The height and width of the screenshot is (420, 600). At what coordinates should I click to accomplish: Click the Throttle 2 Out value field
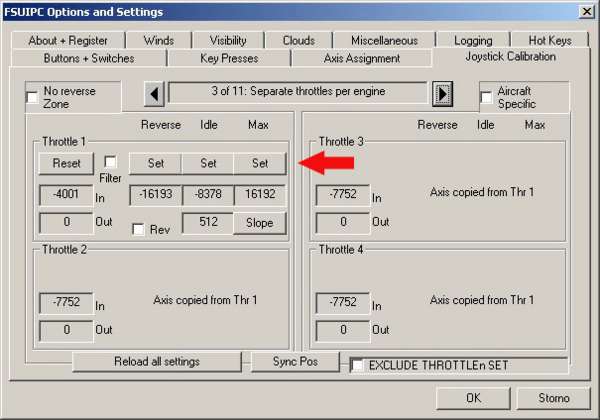[x=66, y=330]
